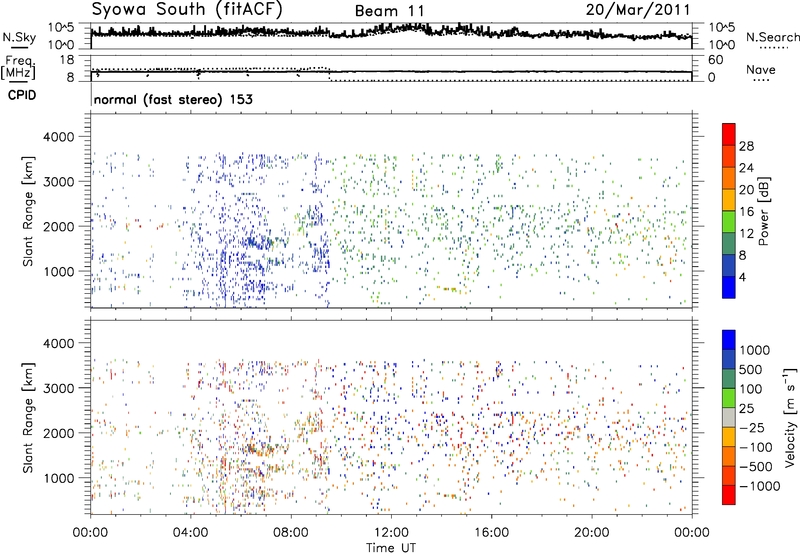Click the red top segment of the Power color bar
The height and width of the screenshot is (554, 800).
coord(729,134)
